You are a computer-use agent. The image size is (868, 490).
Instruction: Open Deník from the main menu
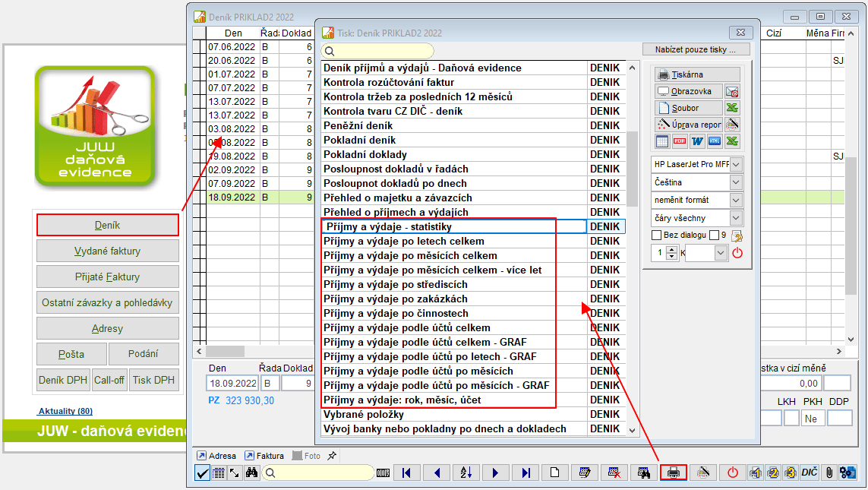107,226
